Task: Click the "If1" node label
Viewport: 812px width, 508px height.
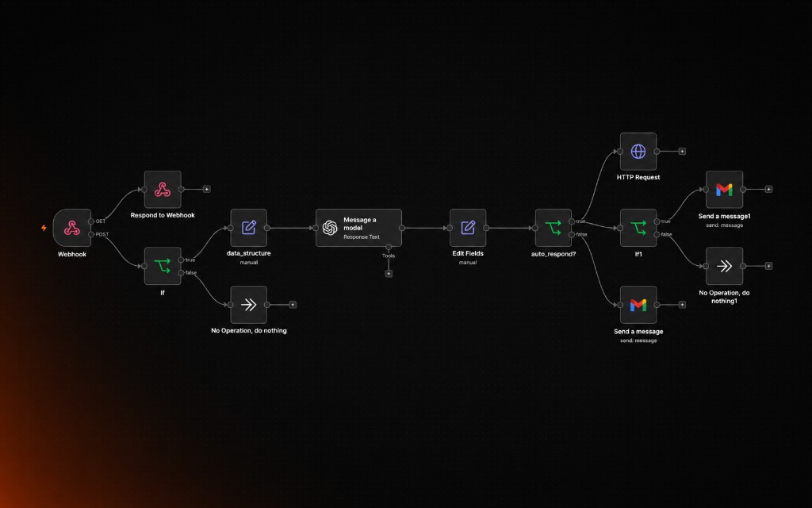Action: (x=638, y=255)
